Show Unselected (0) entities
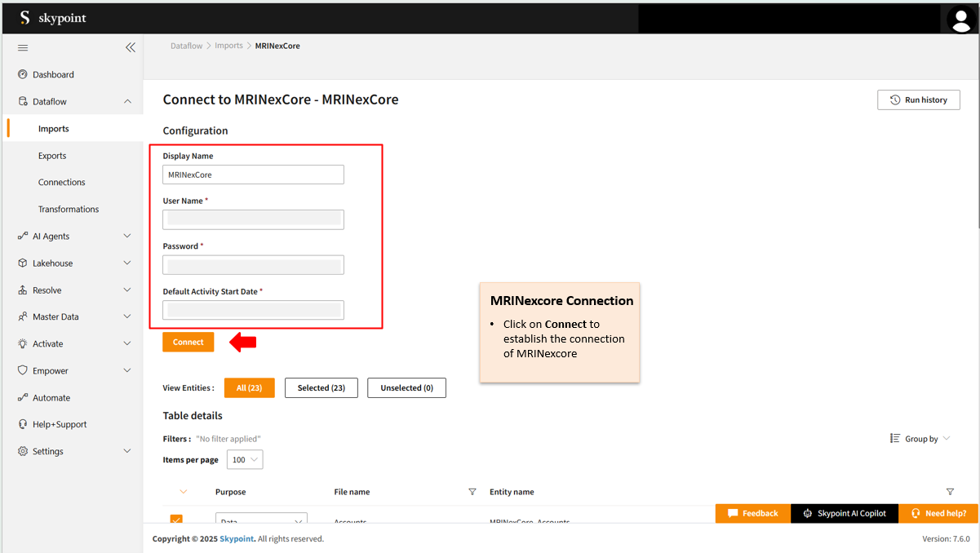980x553 pixels. click(x=406, y=388)
